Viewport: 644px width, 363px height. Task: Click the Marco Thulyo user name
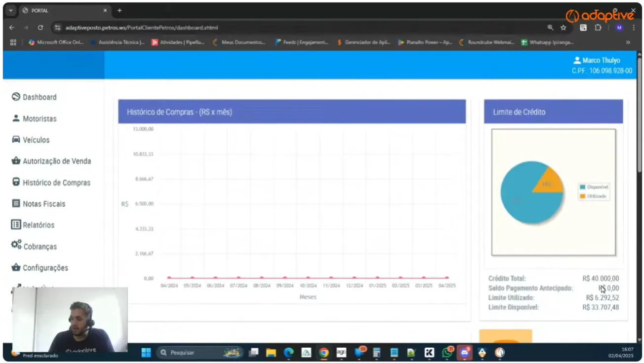[601, 60]
